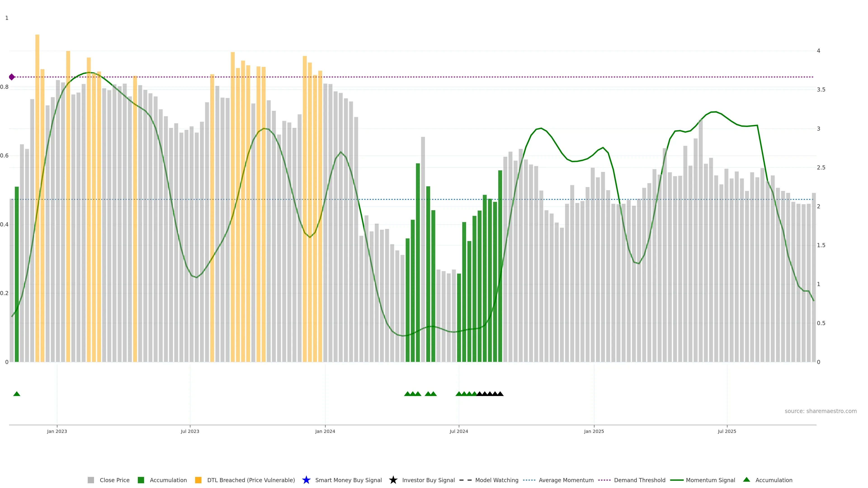Click the Jul 2024 axis label
The image size is (868, 488).
pos(459,431)
